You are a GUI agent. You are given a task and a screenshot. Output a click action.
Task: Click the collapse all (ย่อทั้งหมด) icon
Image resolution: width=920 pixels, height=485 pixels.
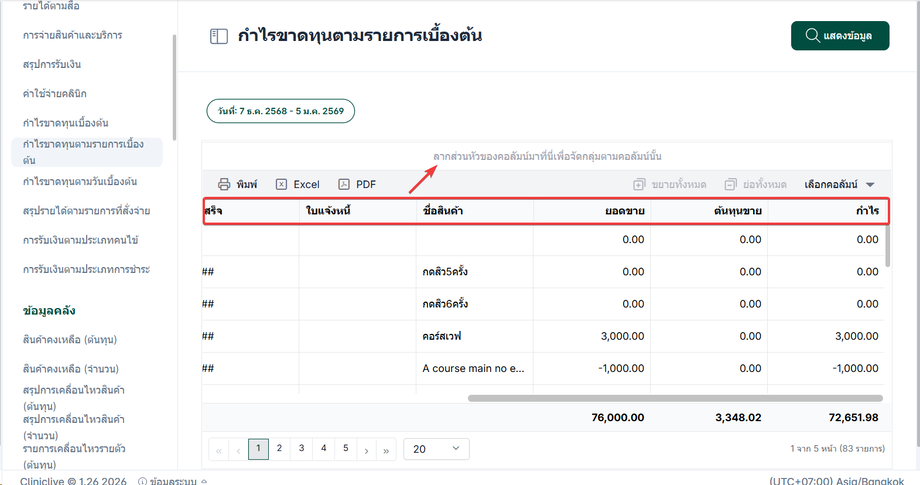coord(730,185)
